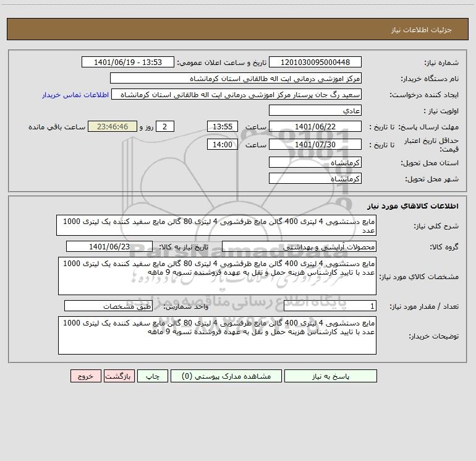Click the announcement date field 1401/06/19 - 13:53
This screenshot has width=476, height=461.
click(x=128, y=62)
